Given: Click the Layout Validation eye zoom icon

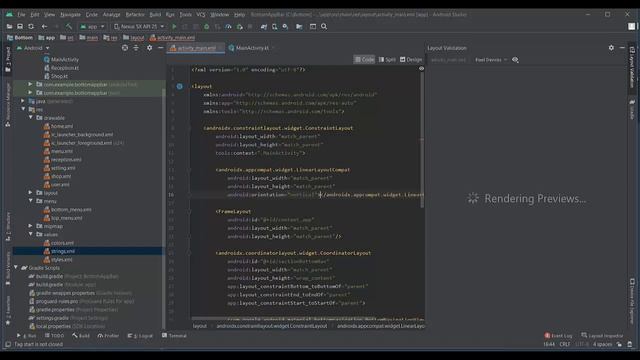Looking at the screenshot, I should coord(516,60).
